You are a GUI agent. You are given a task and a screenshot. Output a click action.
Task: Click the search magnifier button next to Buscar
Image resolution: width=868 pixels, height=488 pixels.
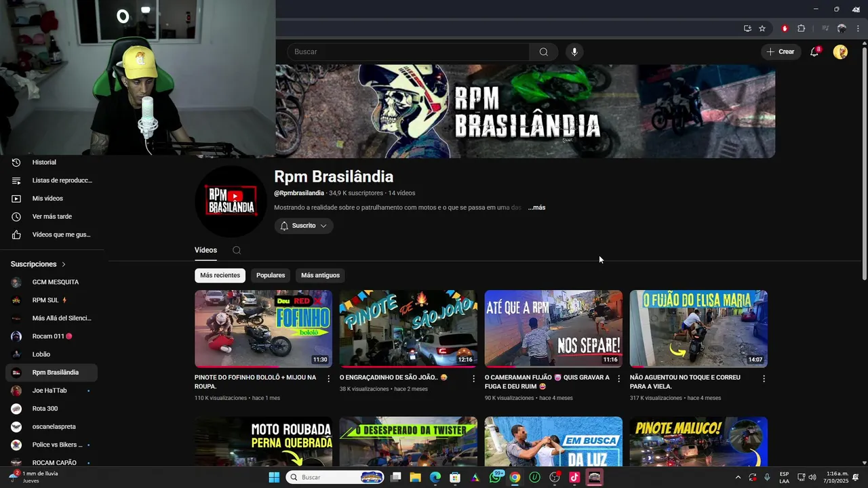(544, 52)
